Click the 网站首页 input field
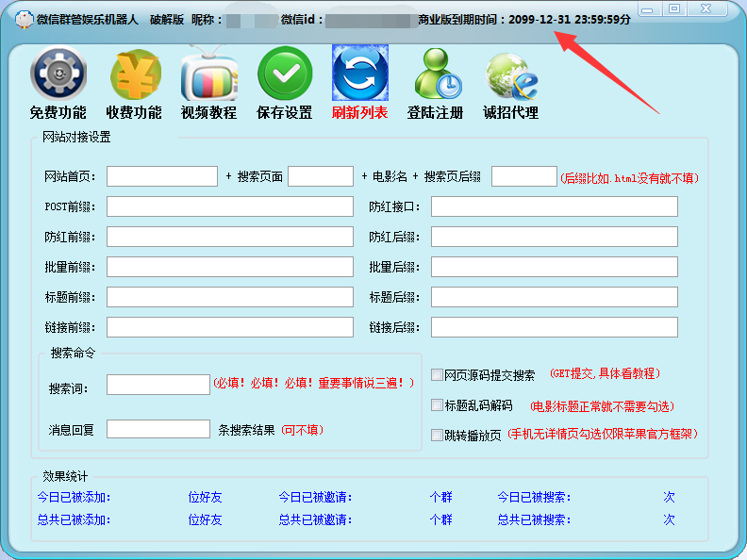Image resolution: width=747 pixels, height=560 pixels. (162, 176)
